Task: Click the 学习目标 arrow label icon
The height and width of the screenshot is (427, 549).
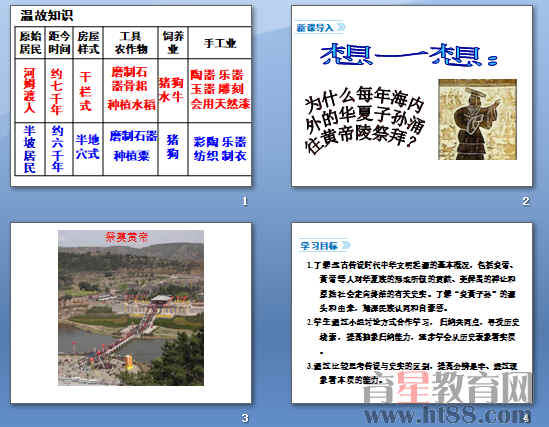Action: 324,245
